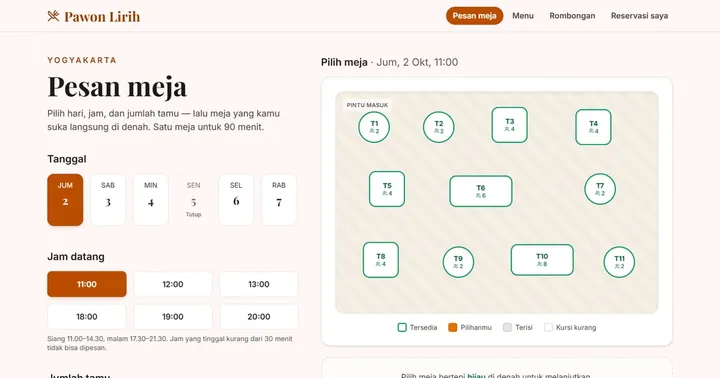Click the YOGYAKARTA location label
The image size is (720, 378).
point(82,60)
